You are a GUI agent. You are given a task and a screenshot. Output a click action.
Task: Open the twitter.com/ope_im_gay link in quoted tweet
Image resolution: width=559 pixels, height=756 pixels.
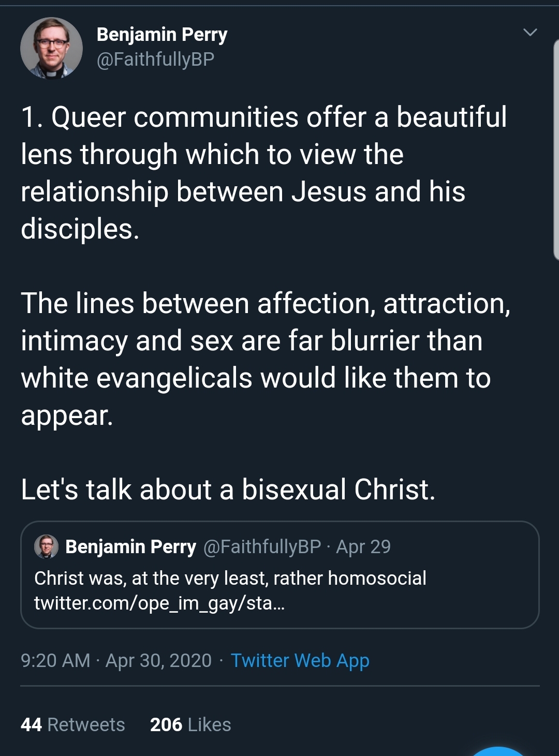[x=159, y=603]
